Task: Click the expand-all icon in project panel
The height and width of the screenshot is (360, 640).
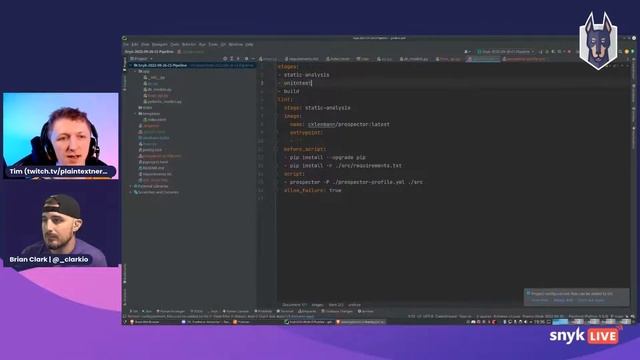Action: coord(231,59)
